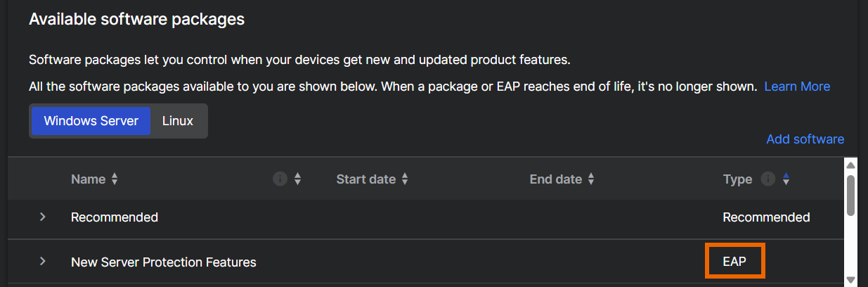
Task: Click the Start date column header text
Action: tap(365, 179)
